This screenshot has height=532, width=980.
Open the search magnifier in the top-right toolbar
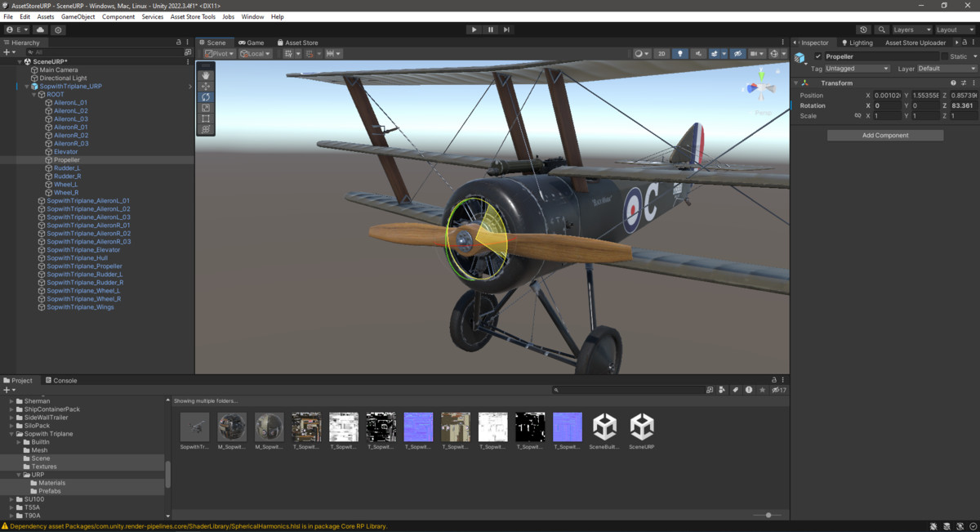tap(882, 29)
